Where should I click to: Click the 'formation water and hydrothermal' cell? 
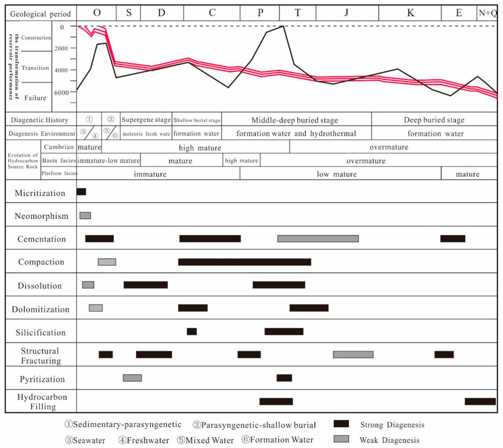coord(296,133)
